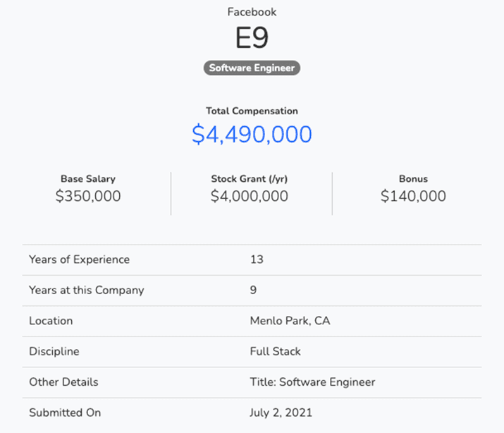Select the $350,000 base salary amount
Viewport: 504px width, 433px height.
[88, 197]
